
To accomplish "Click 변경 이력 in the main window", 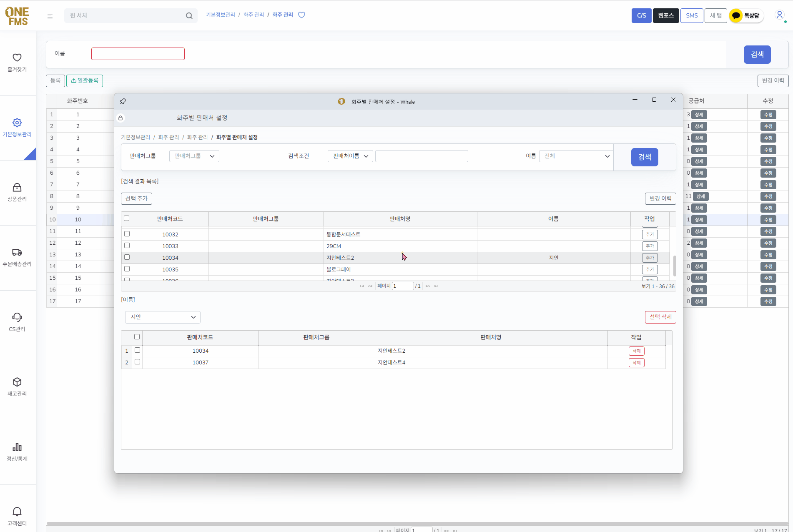I will pos(773,80).
